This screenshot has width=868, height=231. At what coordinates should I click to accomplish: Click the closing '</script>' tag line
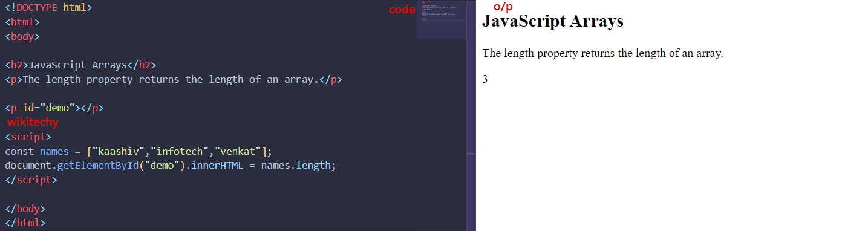click(31, 180)
